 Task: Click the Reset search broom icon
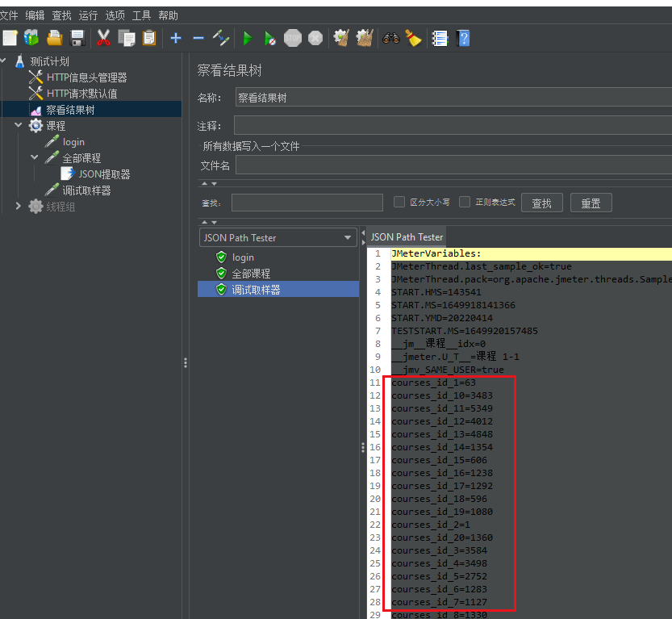pyautogui.click(x=414, y=38)
